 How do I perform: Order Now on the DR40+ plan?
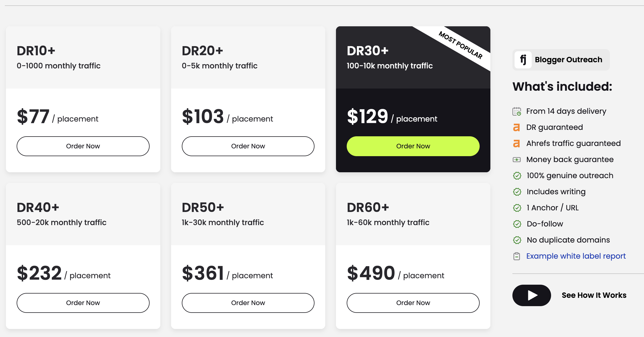tap(83, 303)
